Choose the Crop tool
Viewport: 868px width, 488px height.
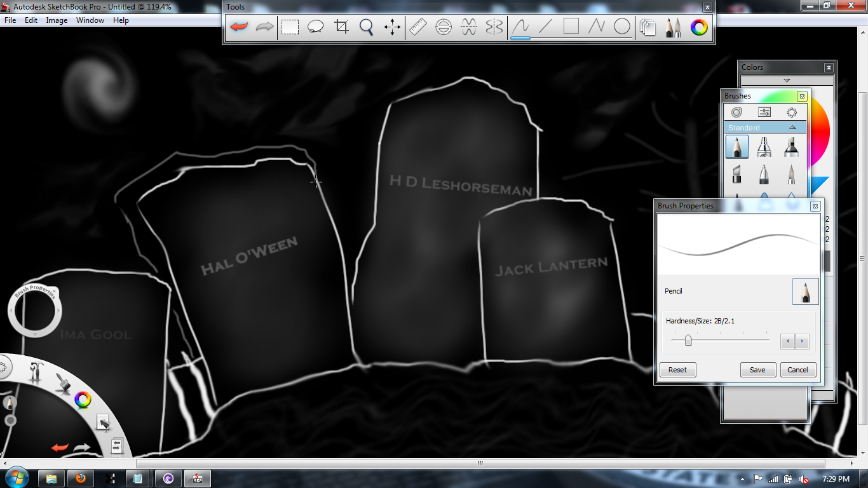(342, 27)
